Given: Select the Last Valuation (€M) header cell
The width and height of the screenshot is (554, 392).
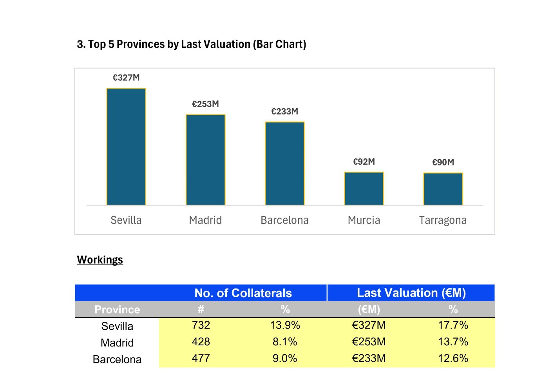Looking at the screenshot, I should (x=411, y=293).
